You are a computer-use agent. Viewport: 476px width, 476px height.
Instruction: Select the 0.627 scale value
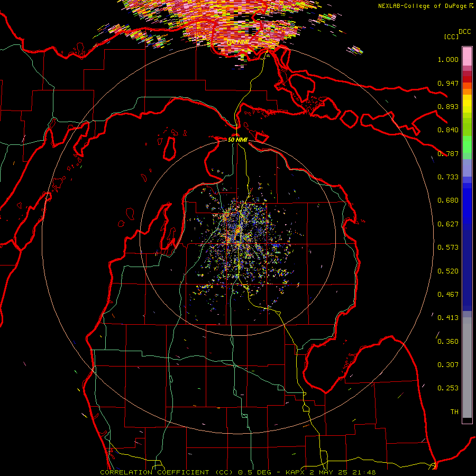(x=448, y=224)
